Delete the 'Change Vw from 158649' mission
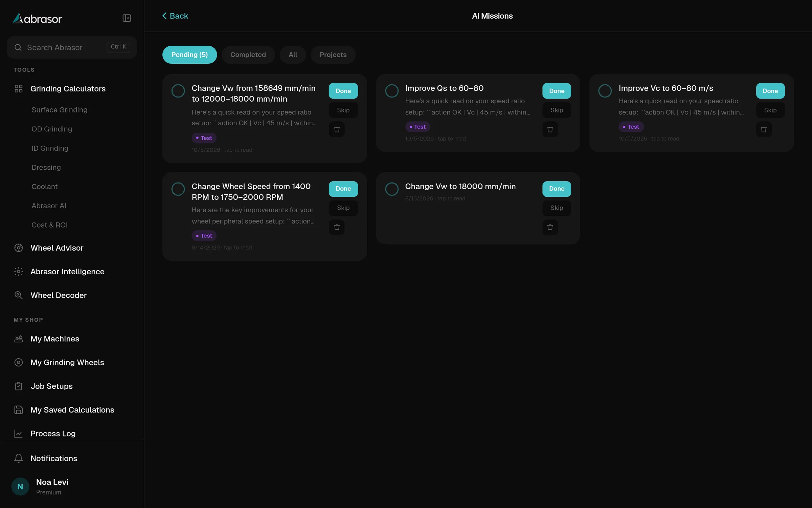This screenshot has height=508, width=812. (337, 129)
